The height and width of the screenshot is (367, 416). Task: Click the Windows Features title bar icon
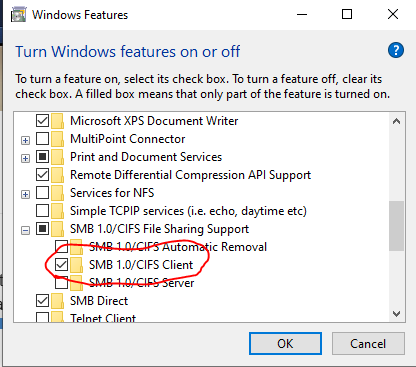[18, 15]
